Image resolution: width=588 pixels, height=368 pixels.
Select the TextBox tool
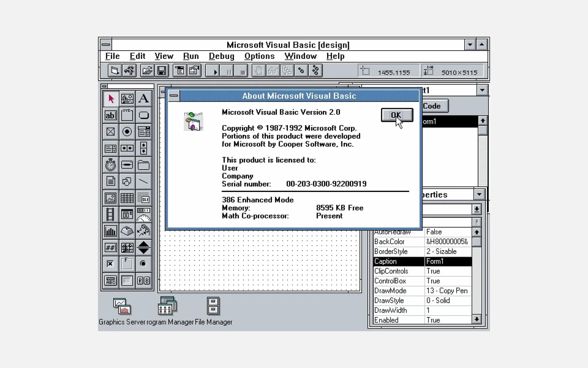pos(110,115)
